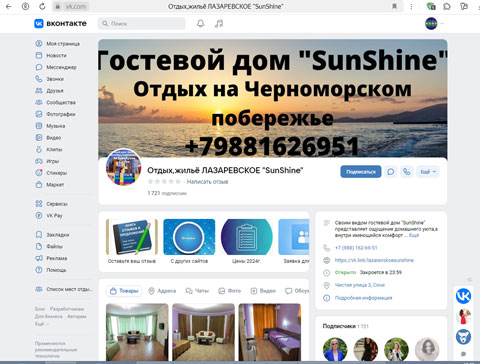
Task: Collapse right side panel double chevron
Action: [469, 279]
